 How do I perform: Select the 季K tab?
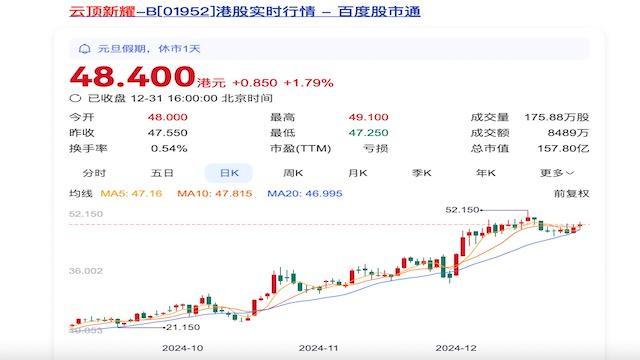click(x=422, y=173)
